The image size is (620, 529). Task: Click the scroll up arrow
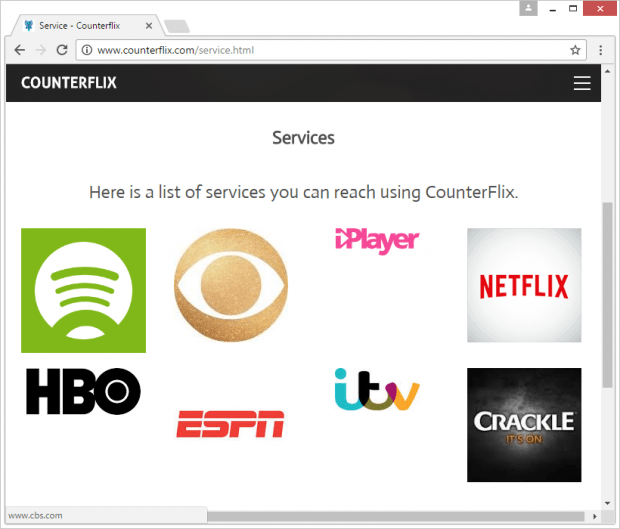click(607, 71)
